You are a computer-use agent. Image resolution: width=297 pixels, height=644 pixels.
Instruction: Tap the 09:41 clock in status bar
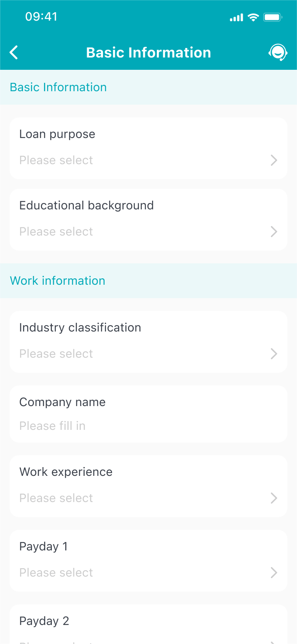pyautogui.click(x=41, y=17)
